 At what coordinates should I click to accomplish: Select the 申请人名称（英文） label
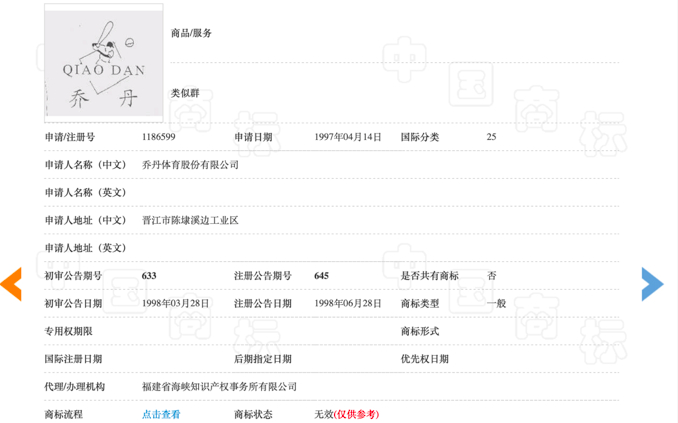pos(86,192)
